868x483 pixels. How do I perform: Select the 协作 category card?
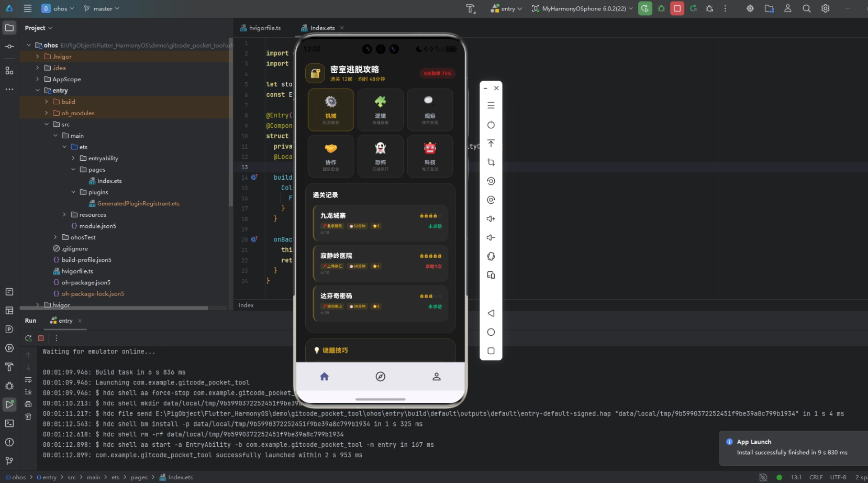[x=331, y=156]
